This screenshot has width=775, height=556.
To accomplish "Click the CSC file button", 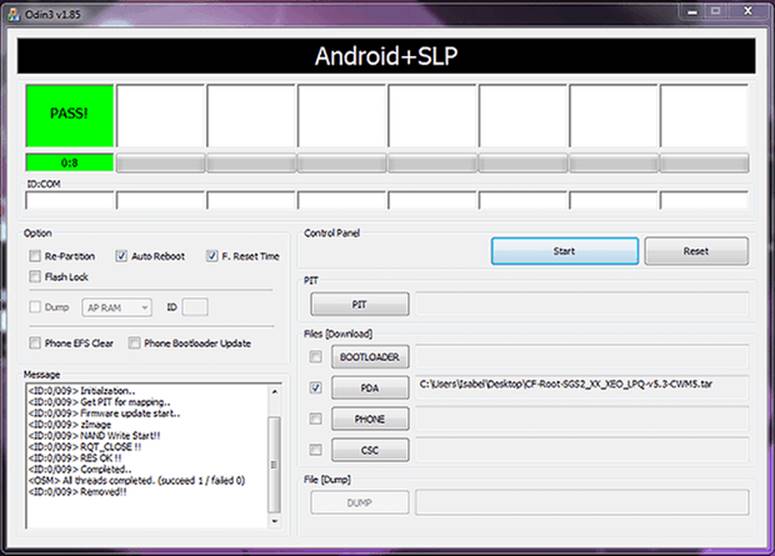I will tap(370, 450).
